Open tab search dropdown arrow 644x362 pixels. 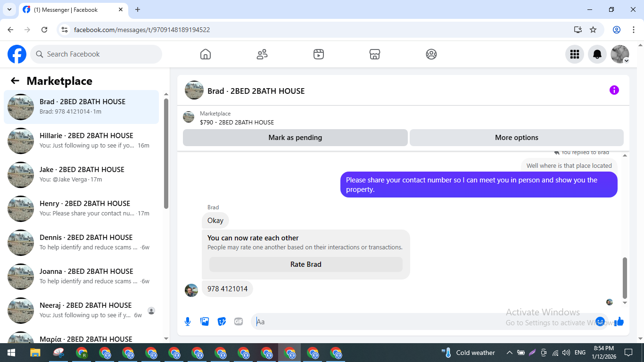coord(9,9)
